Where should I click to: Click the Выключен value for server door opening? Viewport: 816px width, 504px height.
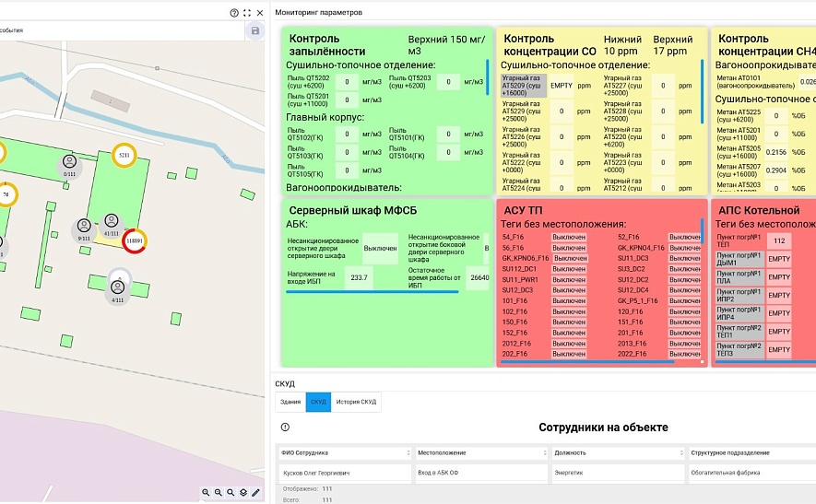click(x=381, y=249)
